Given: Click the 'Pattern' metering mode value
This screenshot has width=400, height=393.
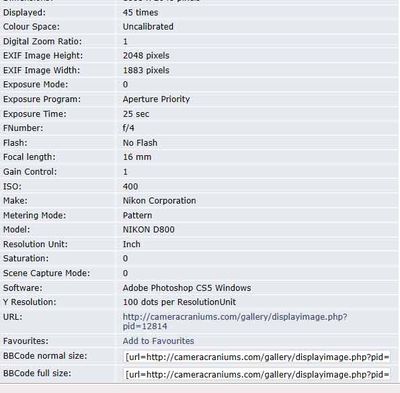Looking at the screenshot, I should click(137, 215).
